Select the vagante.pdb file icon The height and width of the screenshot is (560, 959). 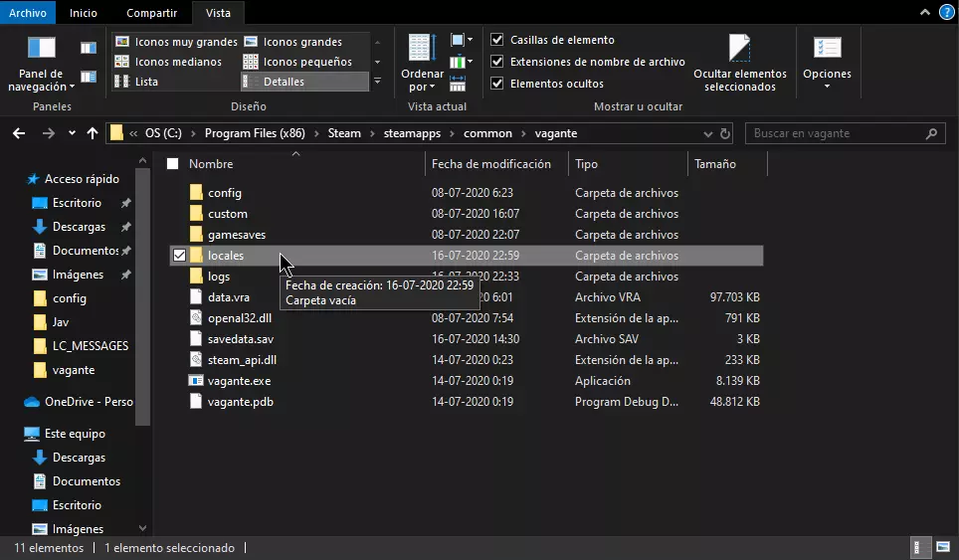[x=196, y=402]
